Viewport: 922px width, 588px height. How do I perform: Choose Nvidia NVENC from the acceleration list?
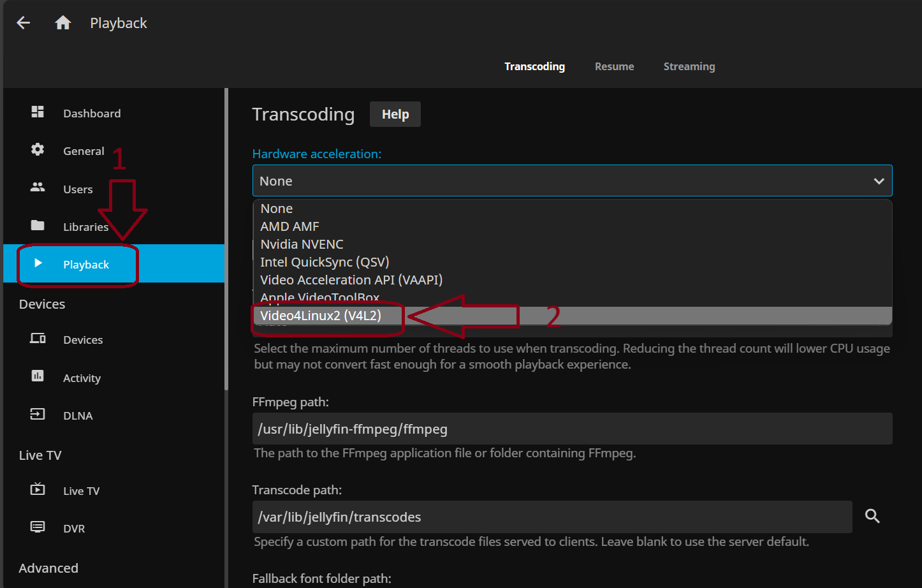(302, 244)
